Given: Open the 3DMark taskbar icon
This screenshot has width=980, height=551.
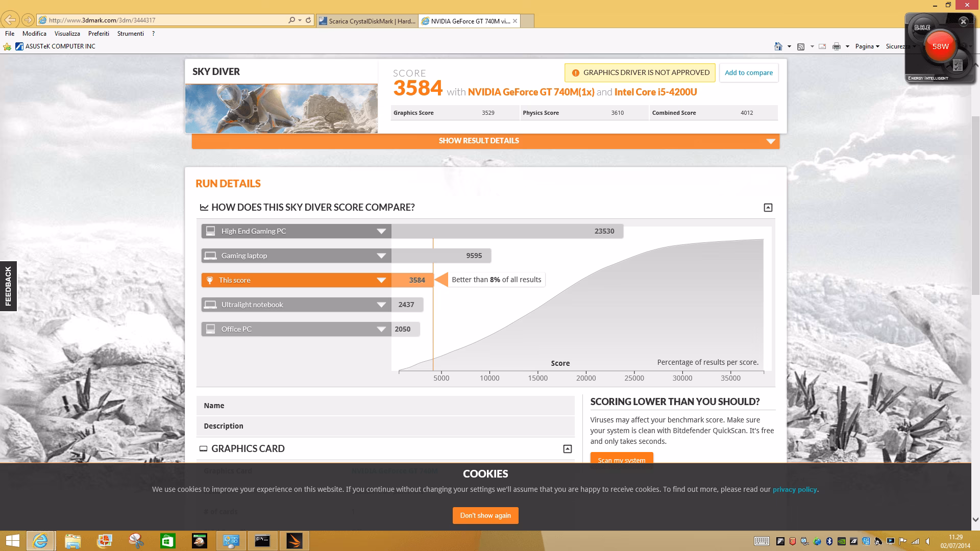Looking at the screenshot, I should (x=294, y=541).
